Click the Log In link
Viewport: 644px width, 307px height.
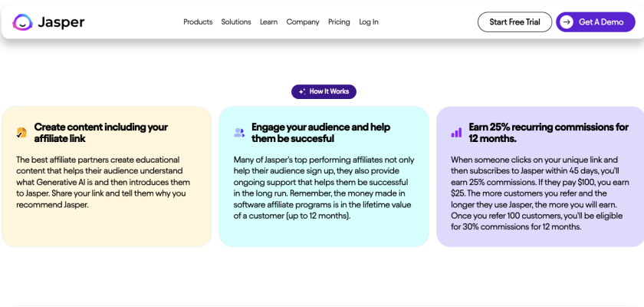coord(369,22)
